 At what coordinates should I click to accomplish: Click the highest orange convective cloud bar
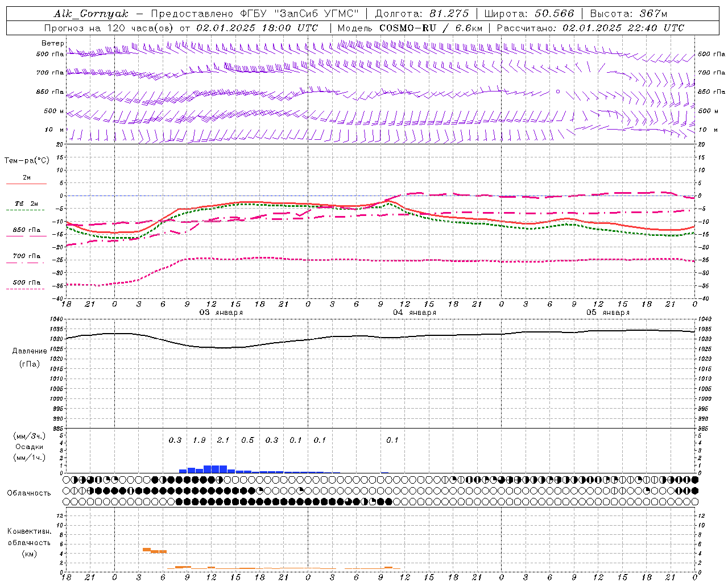tap(146, 550)
